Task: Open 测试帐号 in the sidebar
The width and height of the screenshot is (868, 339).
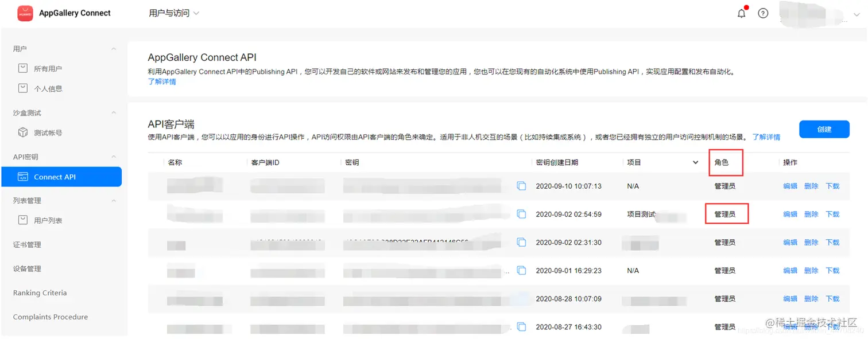Action: click(x=48, y=133)
